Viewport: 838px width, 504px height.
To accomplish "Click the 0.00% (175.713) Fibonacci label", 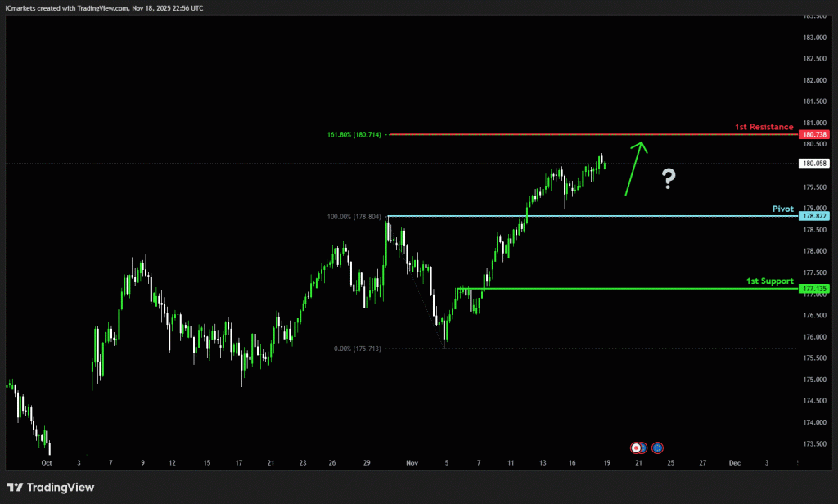I will 358,349.
